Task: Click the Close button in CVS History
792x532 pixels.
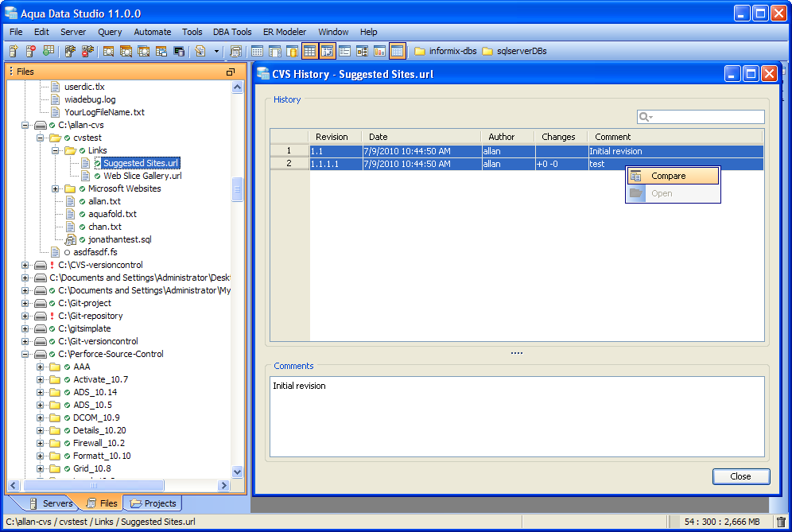Action: (740, 476)
